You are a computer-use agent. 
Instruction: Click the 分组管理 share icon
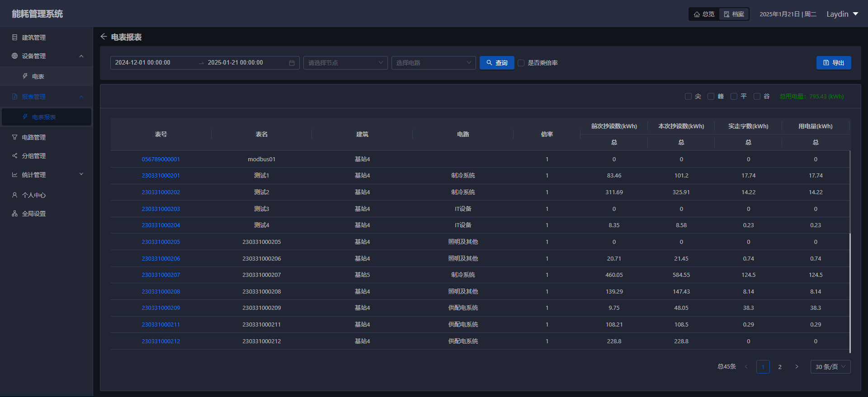click(x=14, y=156)
